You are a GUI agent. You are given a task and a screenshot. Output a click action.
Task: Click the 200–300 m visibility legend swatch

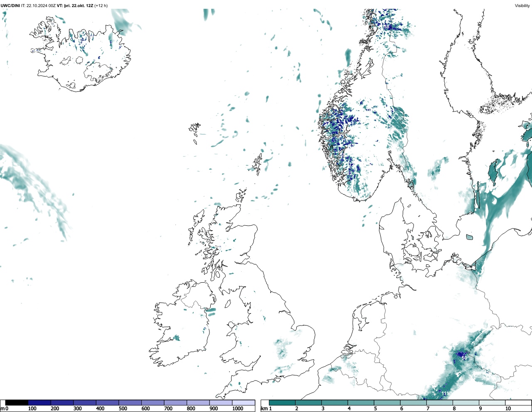[62, 402]
